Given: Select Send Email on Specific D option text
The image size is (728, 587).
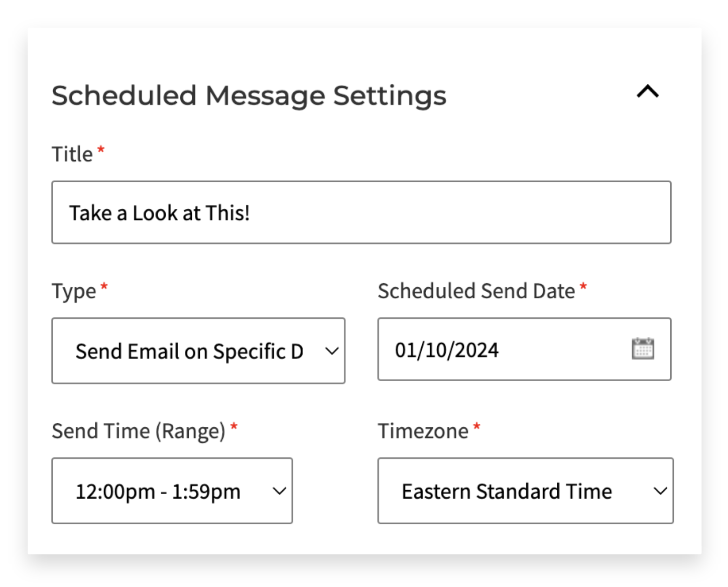Looking at the screenshot, I should click(x=189, y=351).
